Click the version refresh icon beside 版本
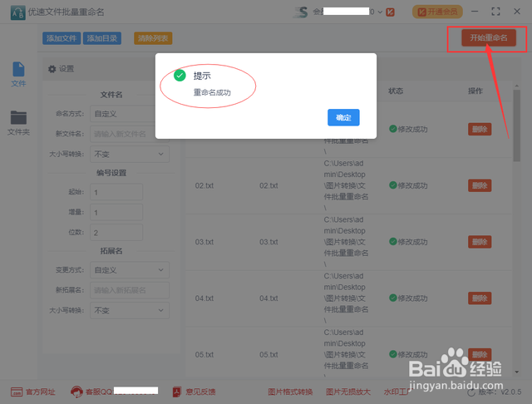Screen dimensions: 532x404 tap(471, 392)
